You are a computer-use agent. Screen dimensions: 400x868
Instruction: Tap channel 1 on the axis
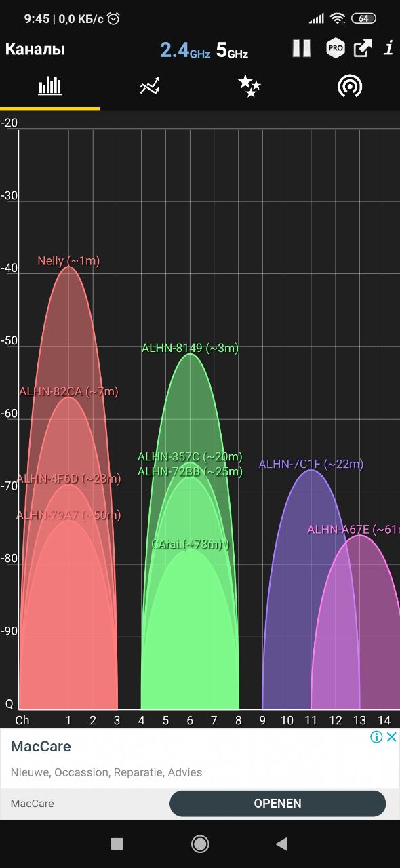(x=68, y=720)
